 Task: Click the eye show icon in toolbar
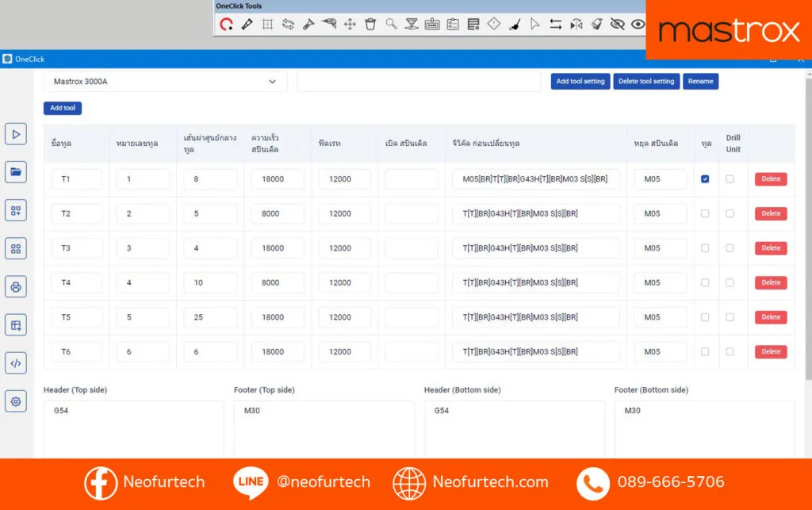click(638, 25)
